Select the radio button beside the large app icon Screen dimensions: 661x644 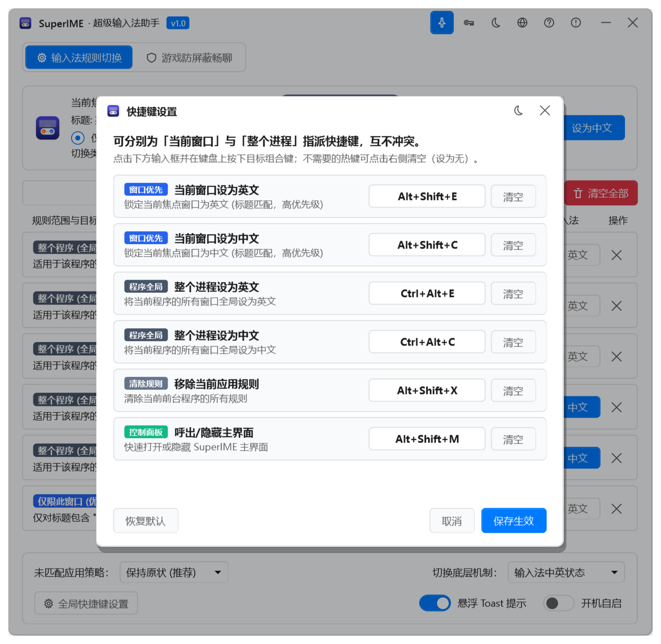[78, 138]
